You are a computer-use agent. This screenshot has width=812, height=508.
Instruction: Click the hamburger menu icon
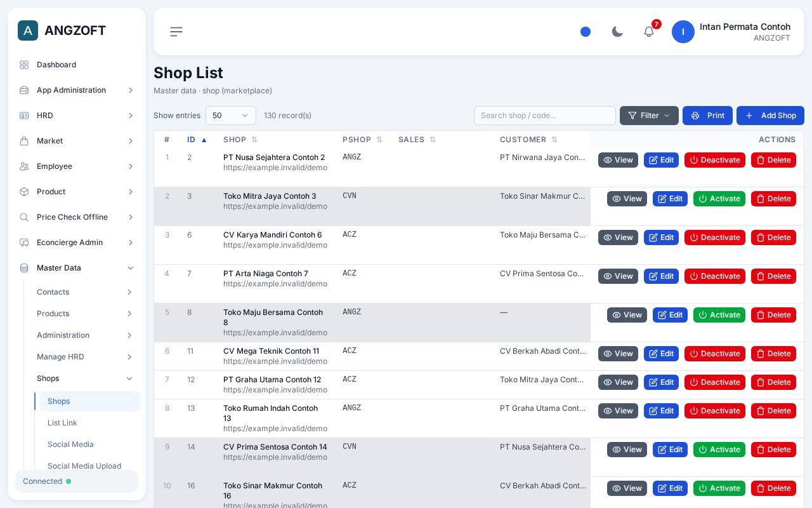coord(176,32)
